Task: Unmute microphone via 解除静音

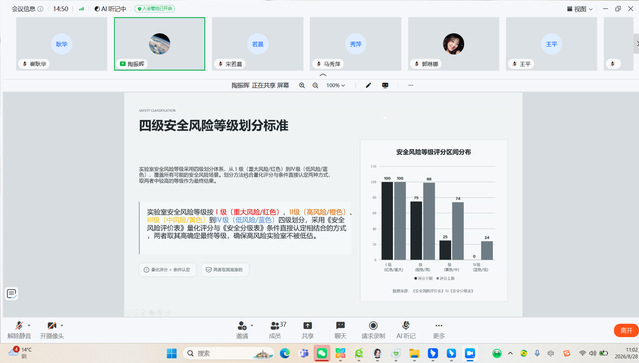Action: [x=19, y=330]
